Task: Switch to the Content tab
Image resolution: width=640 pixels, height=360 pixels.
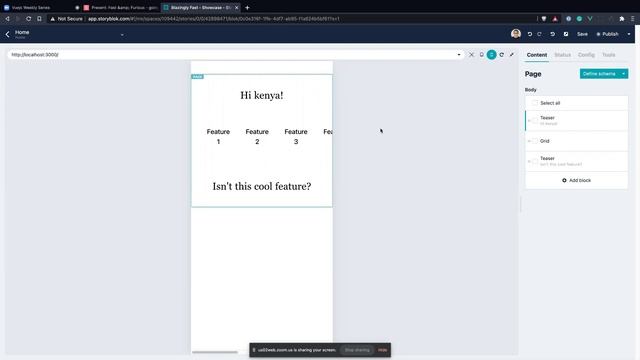Action: [537, 55]
